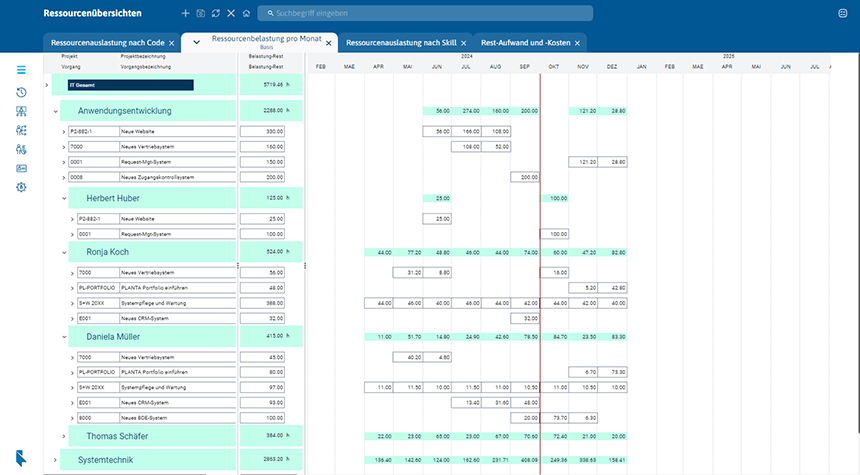Open the hamburger menu in the left sidebar
This screenshot has height=475, width=860.
(x=21, y=70)
